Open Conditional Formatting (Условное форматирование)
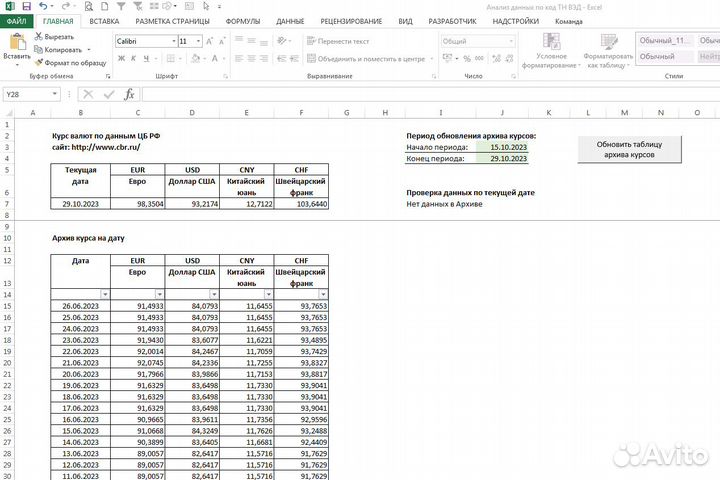 (x=551, y=51)
